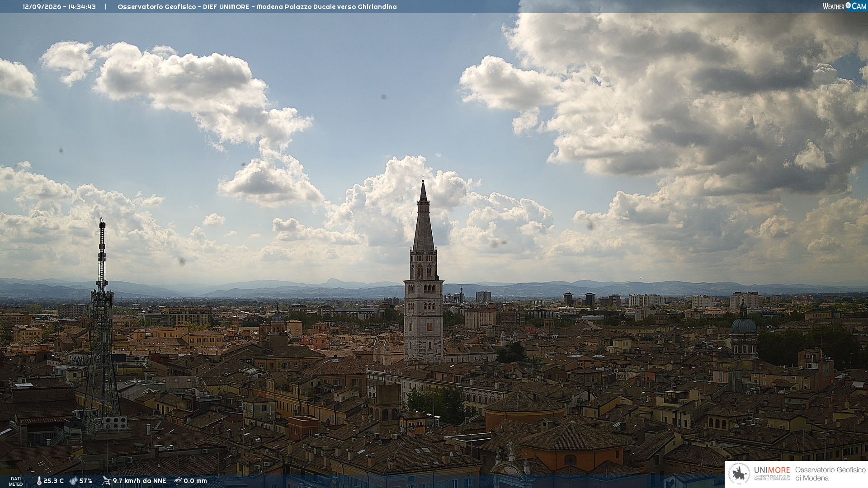
Task: Click the thermometer temperature icon
Action: tap(39, 481)
